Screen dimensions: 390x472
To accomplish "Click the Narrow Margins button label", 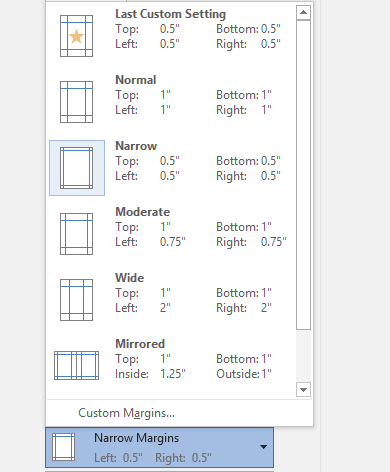I will click(136, 438).
